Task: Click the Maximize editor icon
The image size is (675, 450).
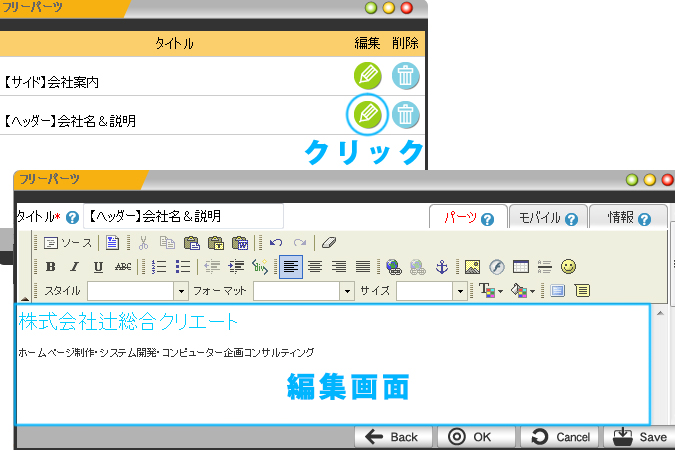Action: tap(557, 291)
